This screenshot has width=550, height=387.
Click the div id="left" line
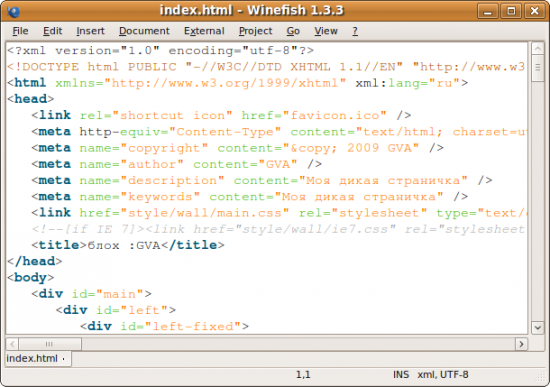[x=116, y=310]
